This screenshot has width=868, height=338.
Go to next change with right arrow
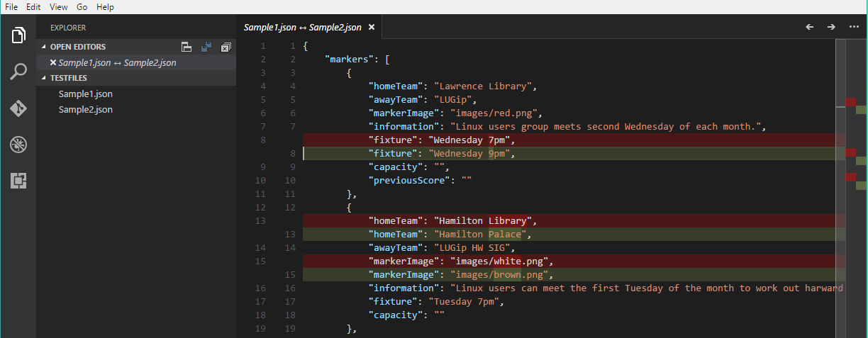[x=831, y=27]
